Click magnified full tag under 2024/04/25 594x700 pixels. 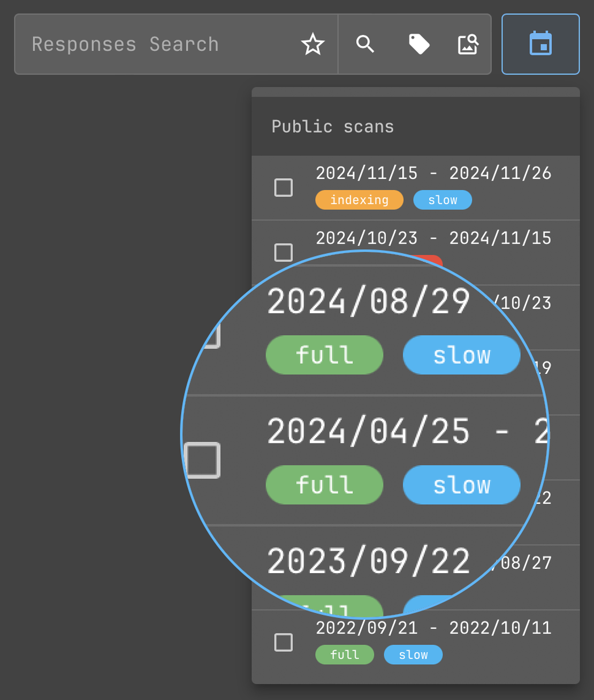tap(324, 485)
